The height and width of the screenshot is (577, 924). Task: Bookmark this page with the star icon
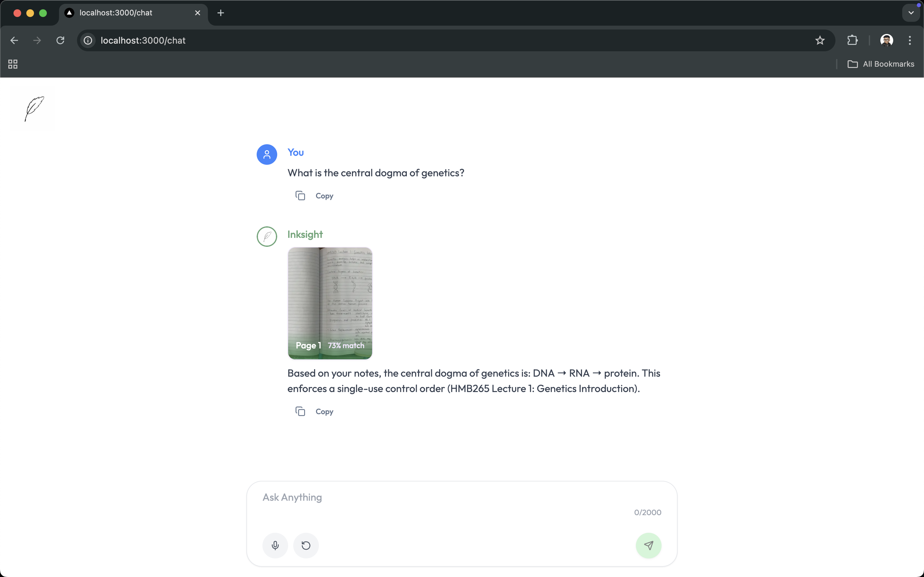(x=820, y=40)
